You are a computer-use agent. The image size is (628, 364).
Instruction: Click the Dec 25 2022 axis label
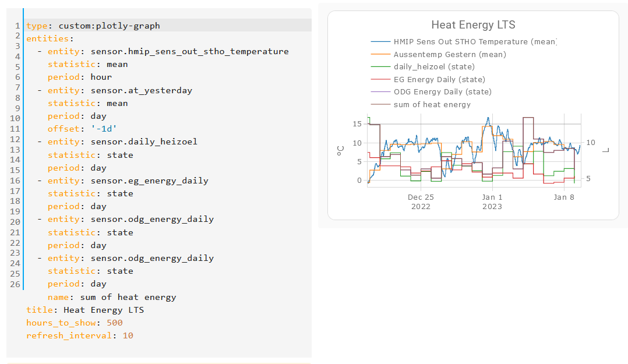[421, 202]
